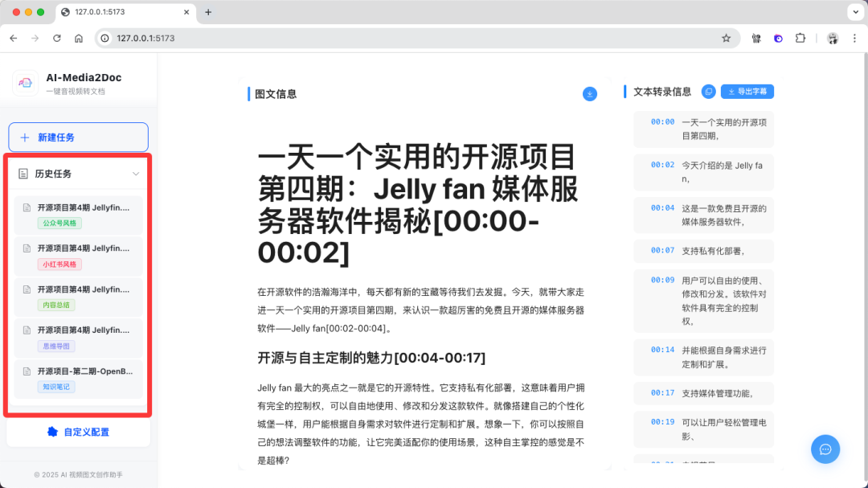Click the 知识笔记 tag
868x488 pixels.
pyautogui.click(x=56, y=387)
